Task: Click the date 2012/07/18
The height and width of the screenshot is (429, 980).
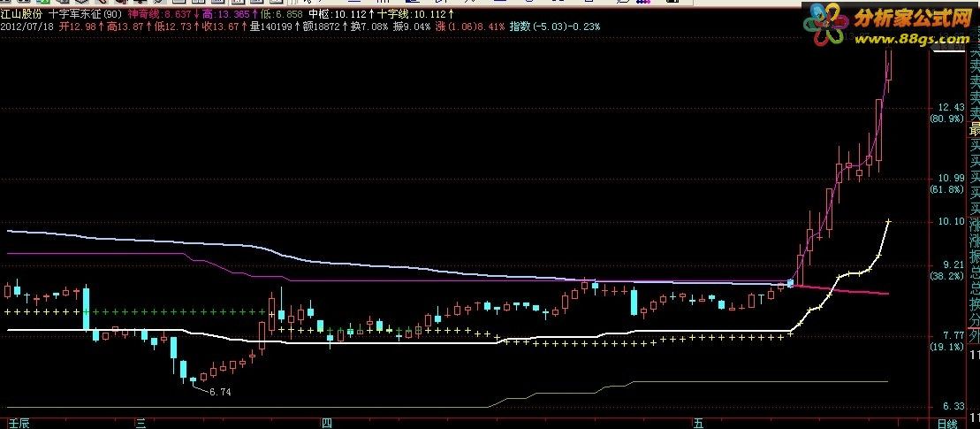Action: [x=27, y=27]
